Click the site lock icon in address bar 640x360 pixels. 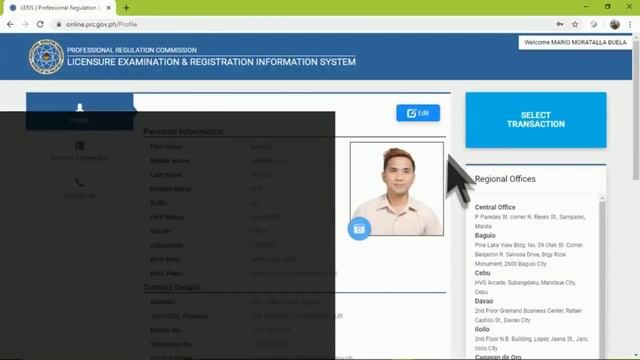(x=59, y=24)
